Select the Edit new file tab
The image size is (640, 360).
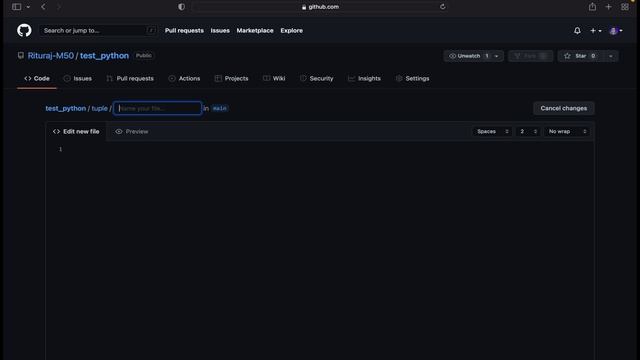coord(76,131)
